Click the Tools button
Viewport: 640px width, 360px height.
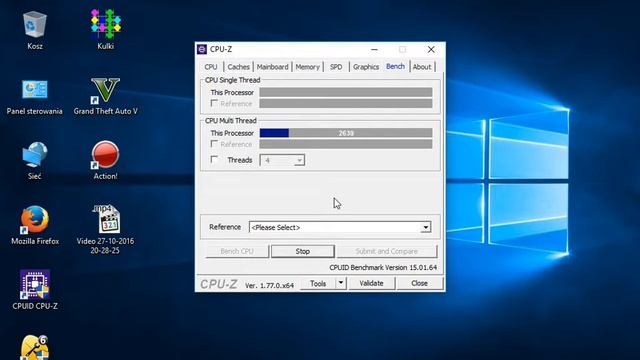pyautogui.click(x=318, y=283)
